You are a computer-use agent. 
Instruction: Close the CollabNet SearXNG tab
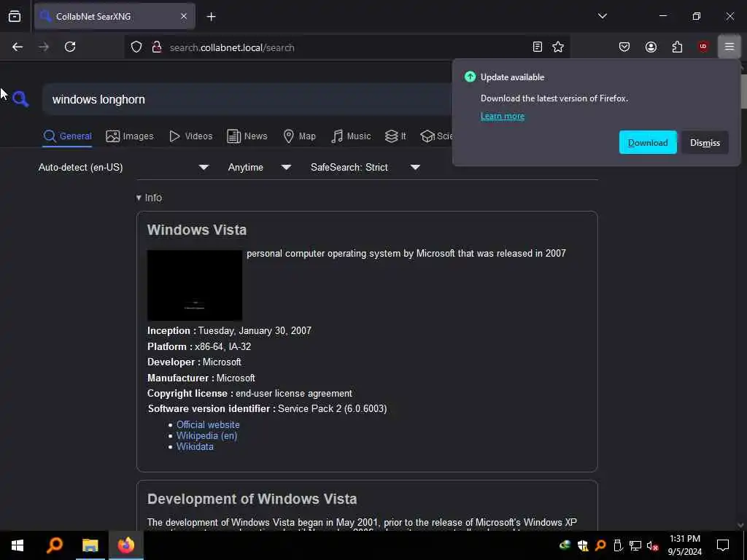pos(184,16)
